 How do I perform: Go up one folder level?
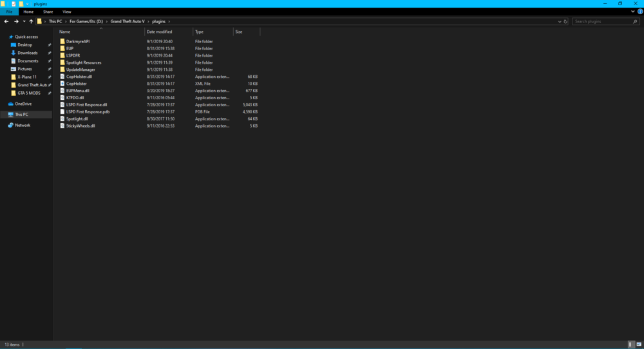click(x=31, y=21)
